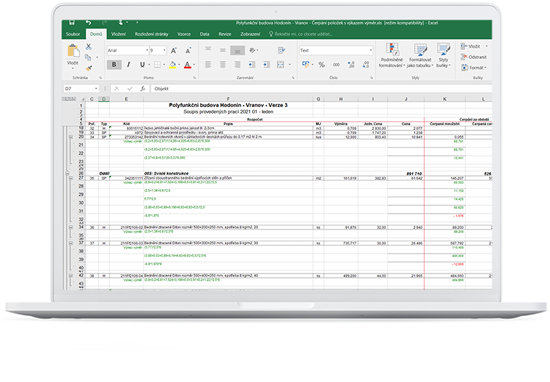Toggle Underline formatting
The image size is (550, 382).
point(142,65)
